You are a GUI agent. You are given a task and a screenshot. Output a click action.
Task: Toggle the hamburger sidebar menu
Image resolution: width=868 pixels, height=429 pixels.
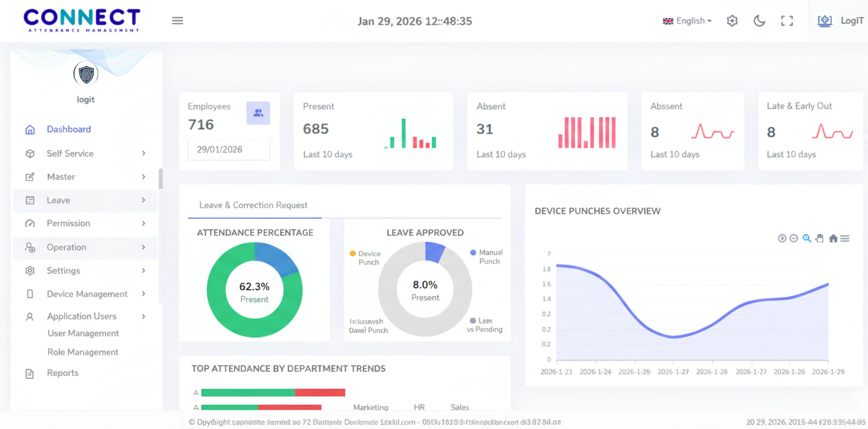tap(178, 21)
